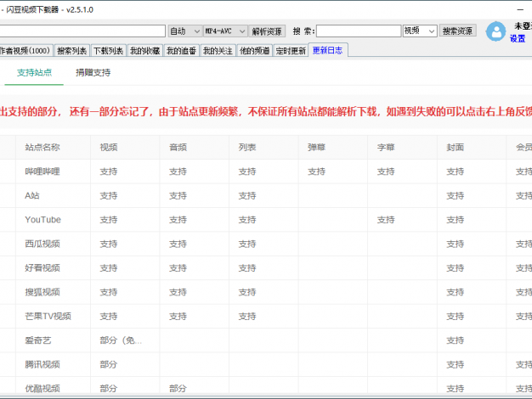This screenshot has height=399, width=532.
Task: Select the YouTube site row
Action: [x=266, y=220]
